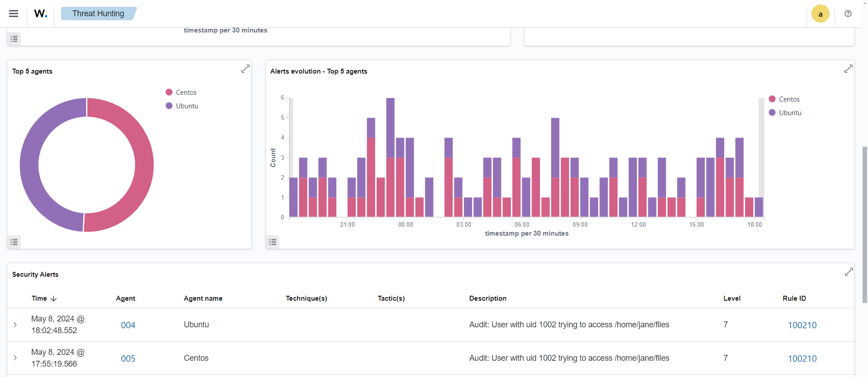
Task: Open agent 004 link
Action: (x=128, y=325)
